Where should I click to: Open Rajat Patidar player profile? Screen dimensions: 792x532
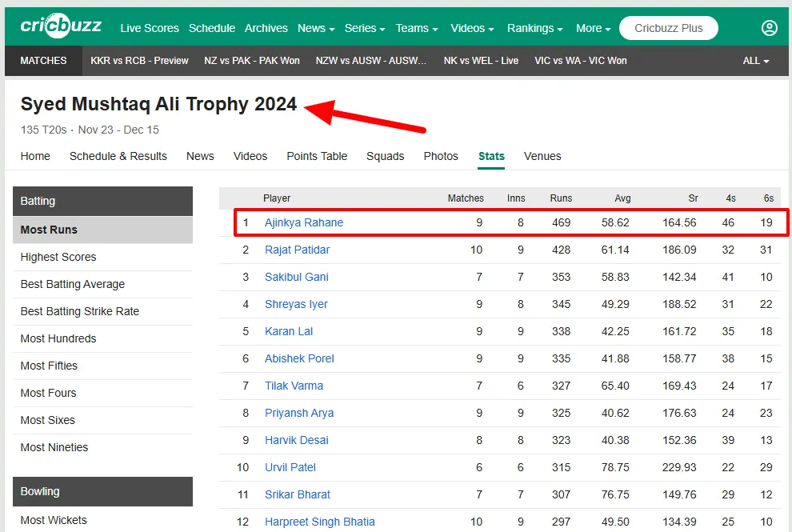(297, 250)
